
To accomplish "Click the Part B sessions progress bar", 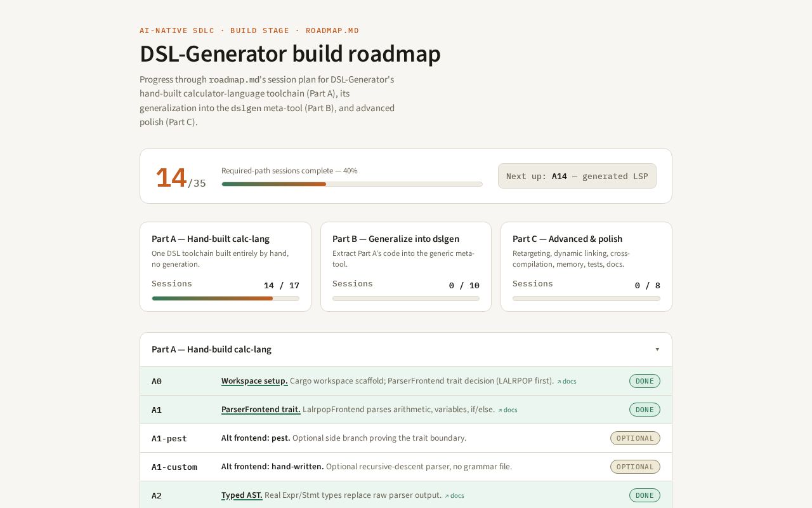I will coord(406,298).
